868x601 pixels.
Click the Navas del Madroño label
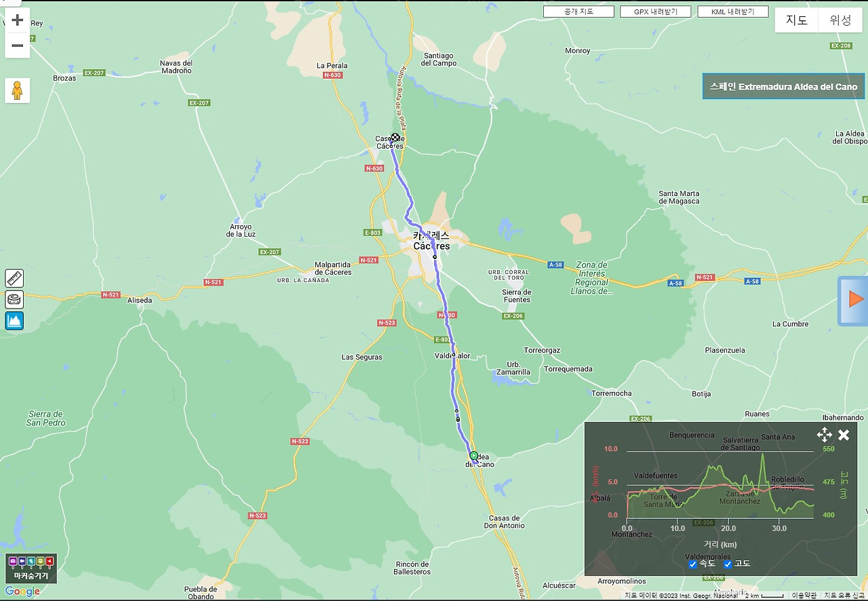pyautogui.click(x=176, y=66)
